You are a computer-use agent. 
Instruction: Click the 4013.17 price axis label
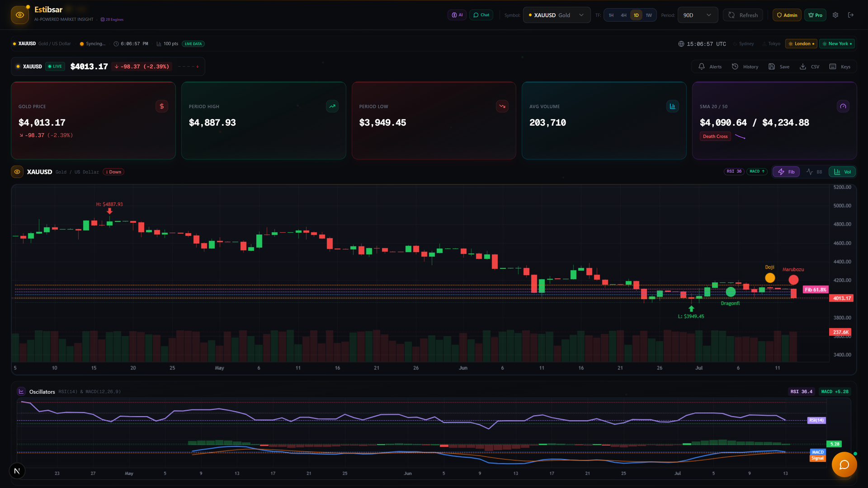pyautogui.click(x=842, y=298)
